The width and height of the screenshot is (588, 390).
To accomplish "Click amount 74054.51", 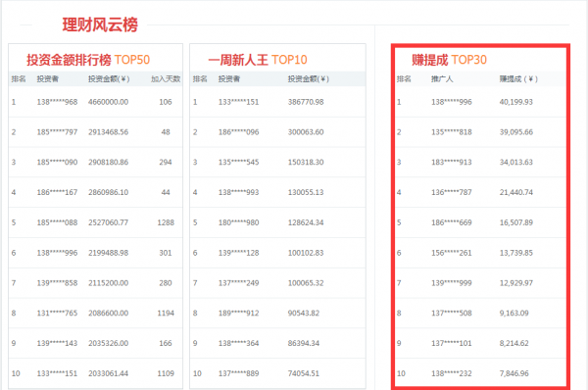I will 304,373.
